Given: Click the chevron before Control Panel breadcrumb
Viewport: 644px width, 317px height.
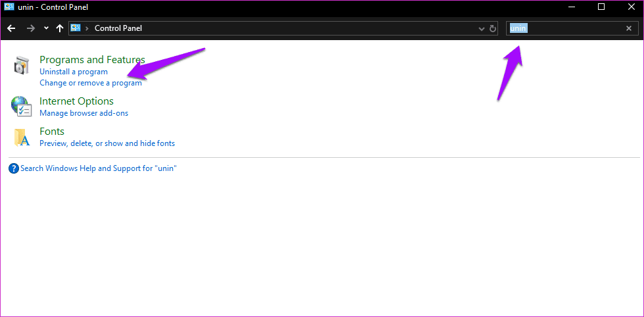Looking at the screenshot, I should (x=87, y=28).
